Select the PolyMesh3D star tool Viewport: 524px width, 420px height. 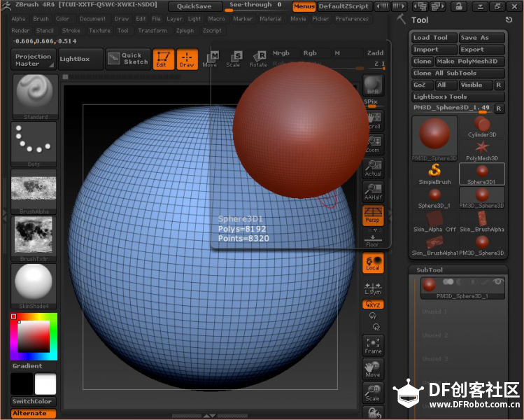pos(481,150)
